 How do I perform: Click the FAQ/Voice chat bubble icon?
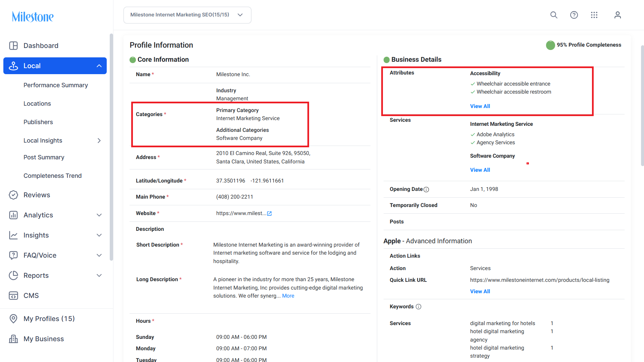[13, 255]
